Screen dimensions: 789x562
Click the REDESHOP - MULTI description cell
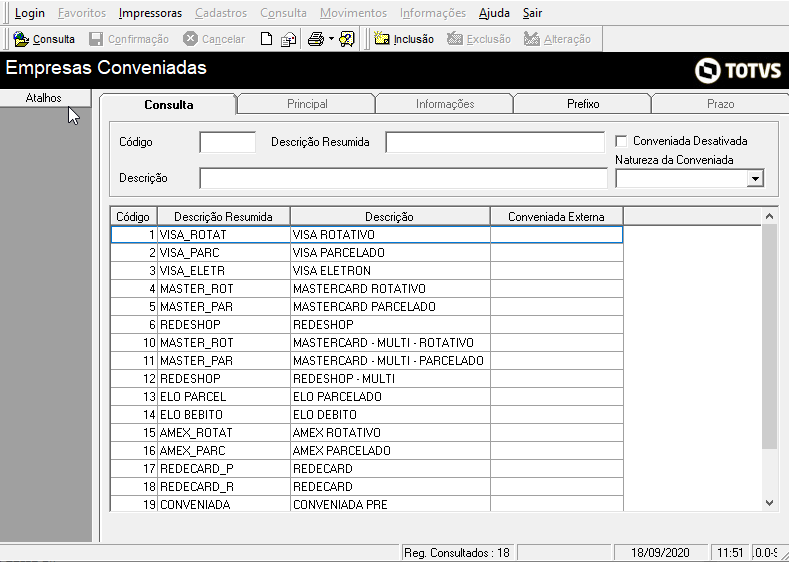point(390,378)
